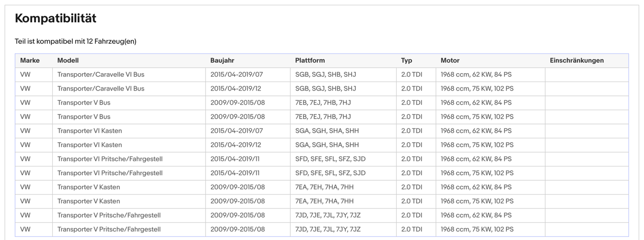644x240 pixels.
Task: Click platform cell in the Transporter V Kasten 84 PS row
Action: tap(324, 187)
